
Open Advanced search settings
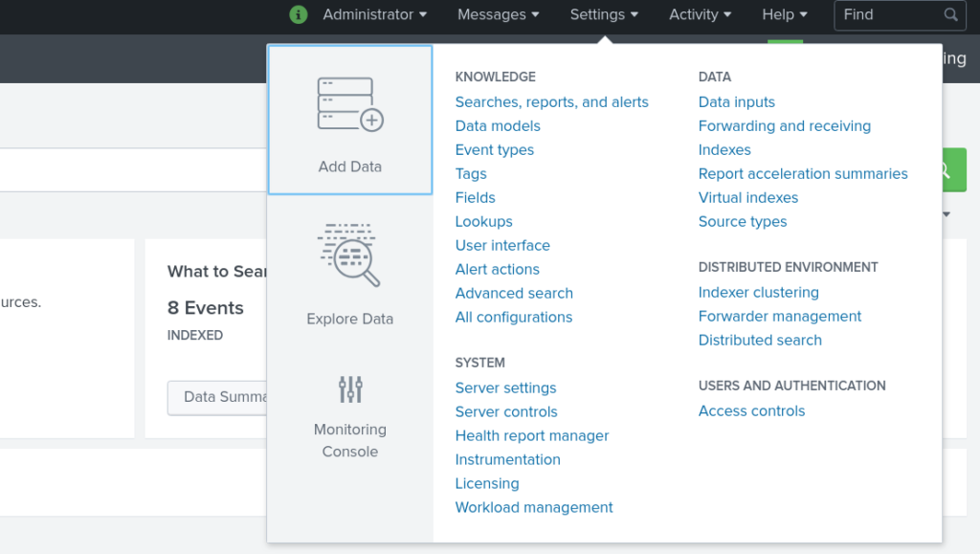pyautogui.click(x=514, y=293)
